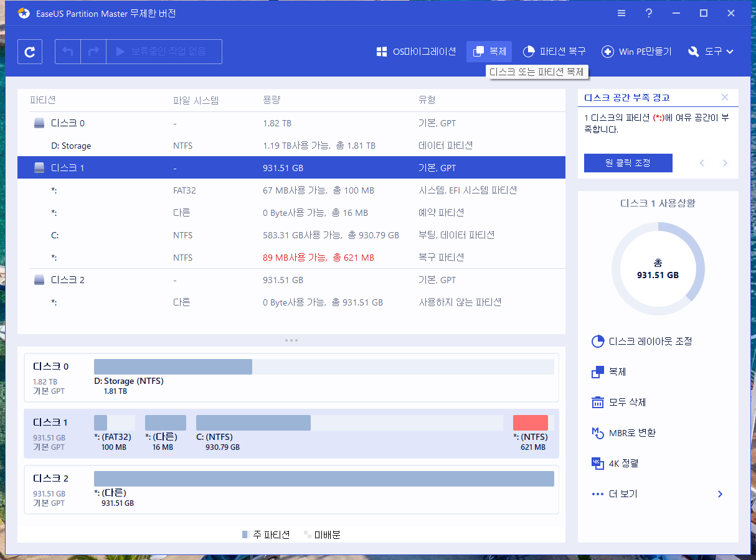The height and width of the screenshot is (560, 756).
Task: Click the 용량 column header
Action: coord(272,100)
